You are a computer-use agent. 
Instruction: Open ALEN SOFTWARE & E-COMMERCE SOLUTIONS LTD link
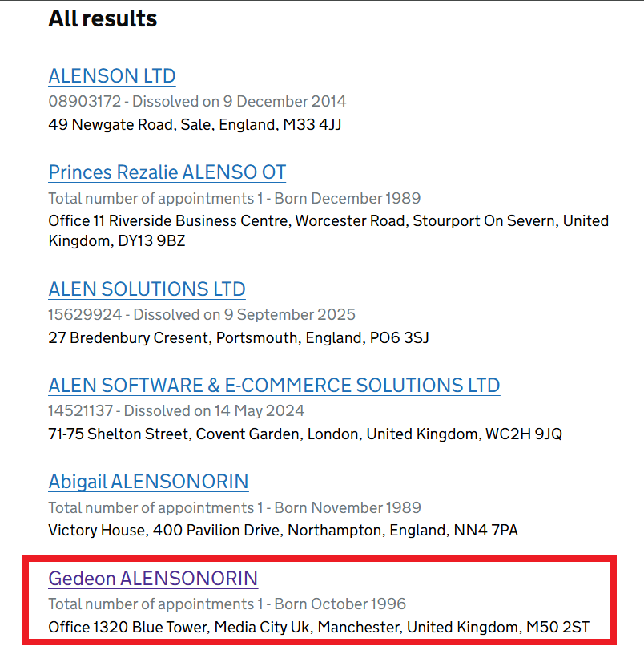[274, 386]
